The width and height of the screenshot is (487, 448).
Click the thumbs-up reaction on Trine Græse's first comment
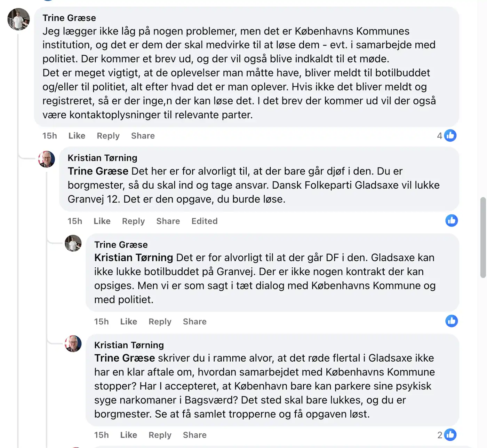pos(451,135)
